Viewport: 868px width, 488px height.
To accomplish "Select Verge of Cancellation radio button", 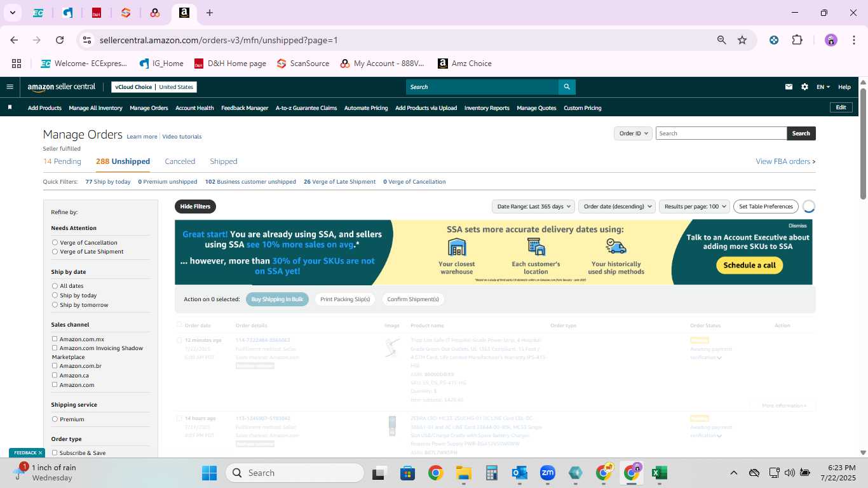I will point(55,242).
